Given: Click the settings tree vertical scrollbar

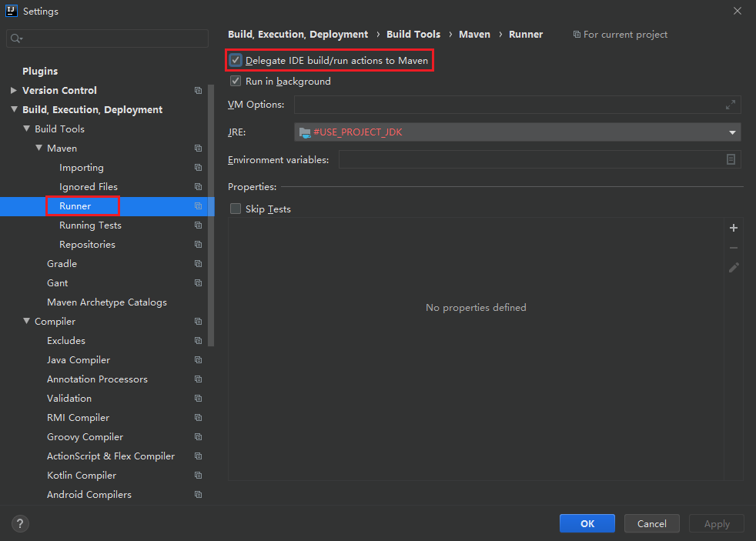Looking at the screenshot, I should (211, 215).
